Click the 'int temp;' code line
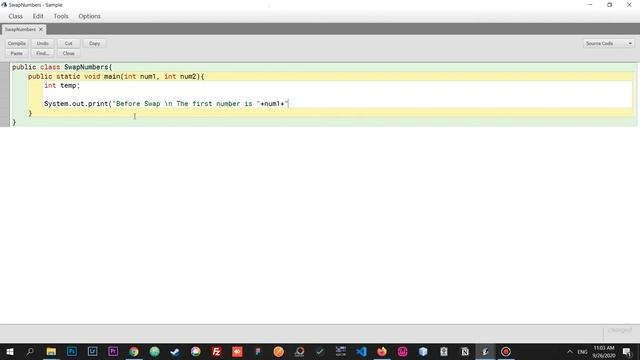640x360 pixels. tap(62, 86)
